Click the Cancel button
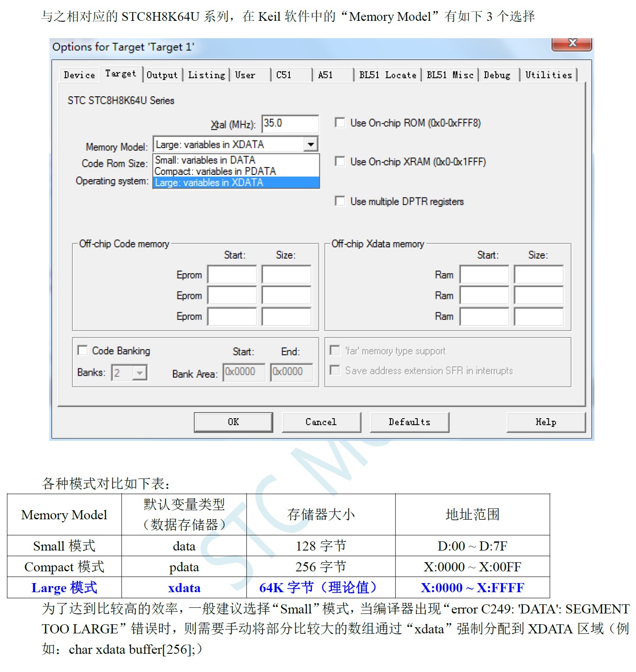This screenshot has width=636, height=672. (x=321, y=422)
